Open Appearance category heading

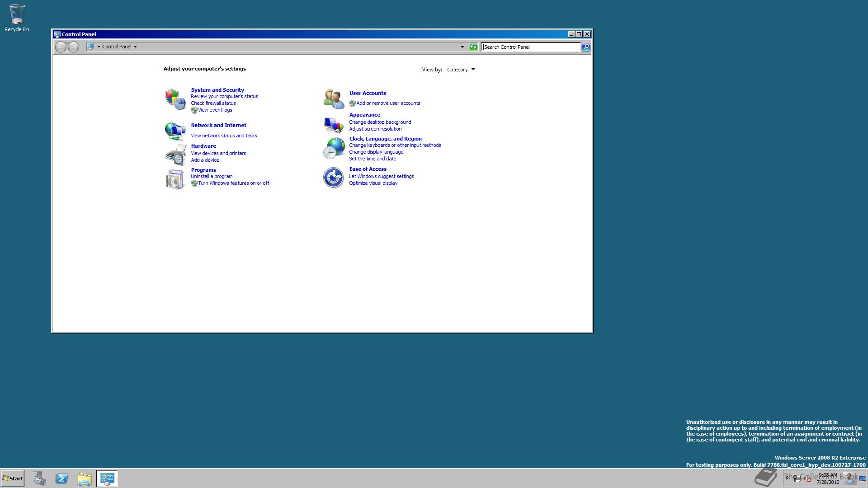[x=364, y=115]
